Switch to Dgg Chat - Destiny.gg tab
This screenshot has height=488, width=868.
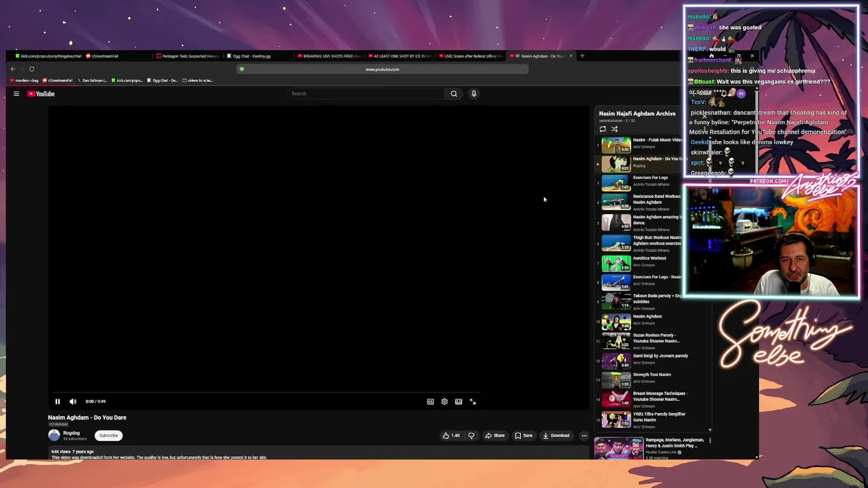[258, 56]
